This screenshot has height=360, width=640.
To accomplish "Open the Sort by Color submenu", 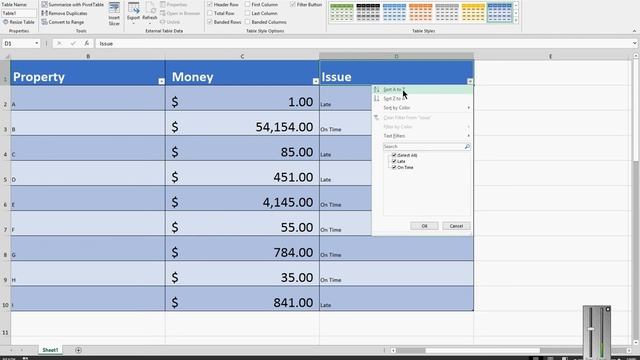I will pos(422,108).
